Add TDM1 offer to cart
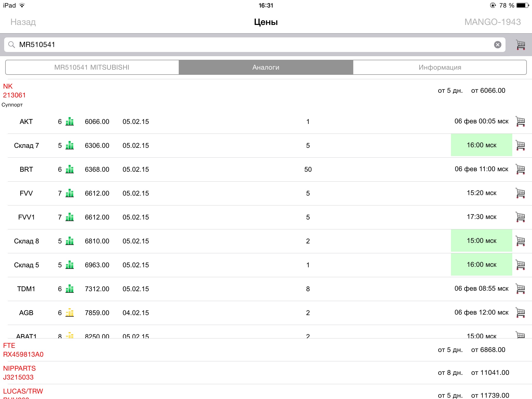Screen dimensions: 532x399 tap(520, 289)
